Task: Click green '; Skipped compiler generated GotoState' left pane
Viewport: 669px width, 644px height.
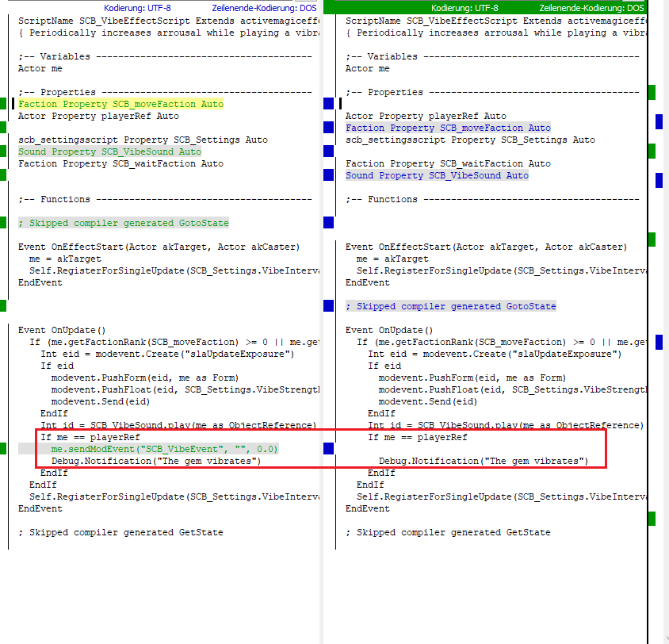Action: point(124,223)
